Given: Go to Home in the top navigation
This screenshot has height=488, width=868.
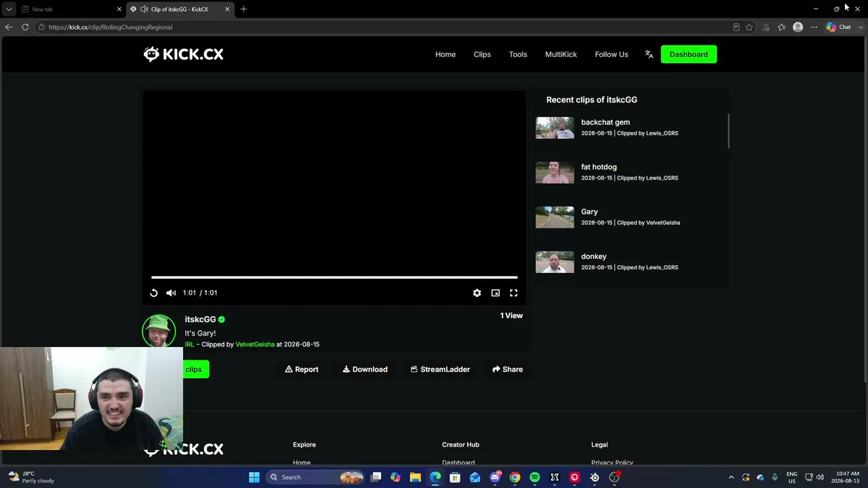Looking at the screenshot, I should click(446, 54).
